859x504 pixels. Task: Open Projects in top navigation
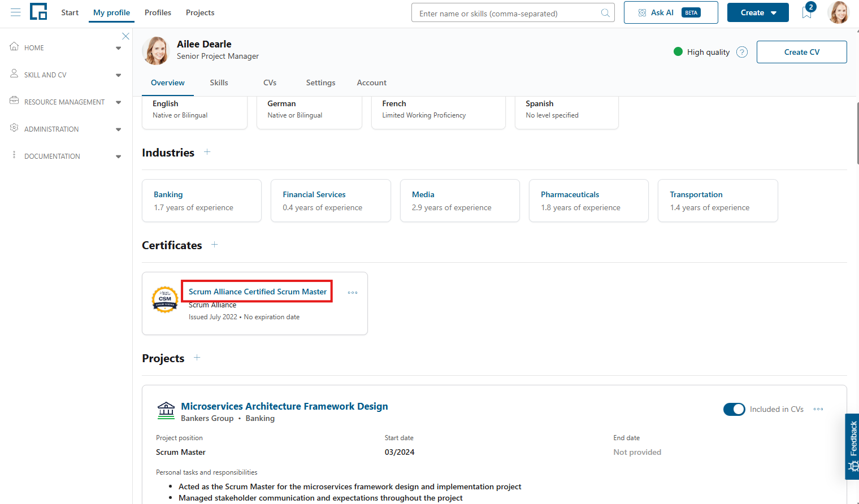tap(200, 12)
